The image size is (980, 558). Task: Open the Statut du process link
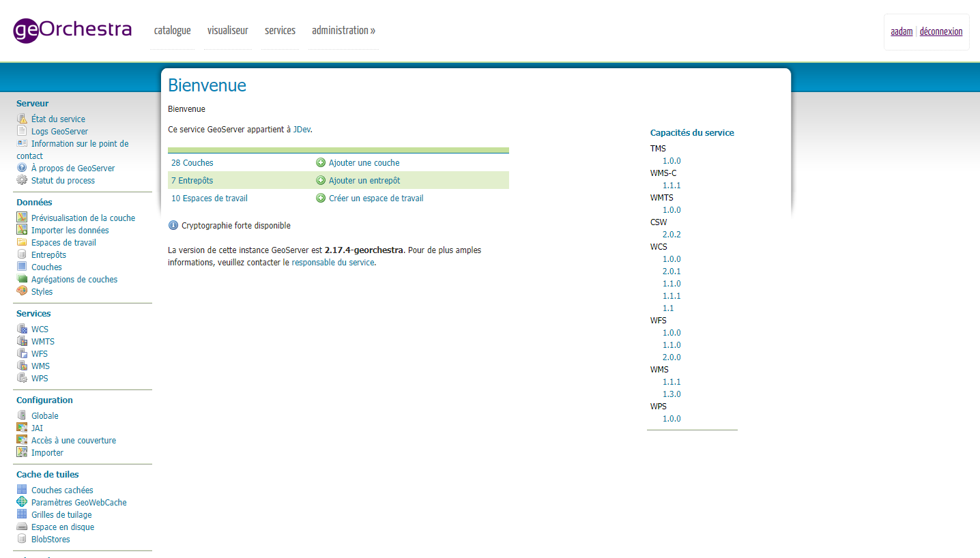click(x=63, y=181)
